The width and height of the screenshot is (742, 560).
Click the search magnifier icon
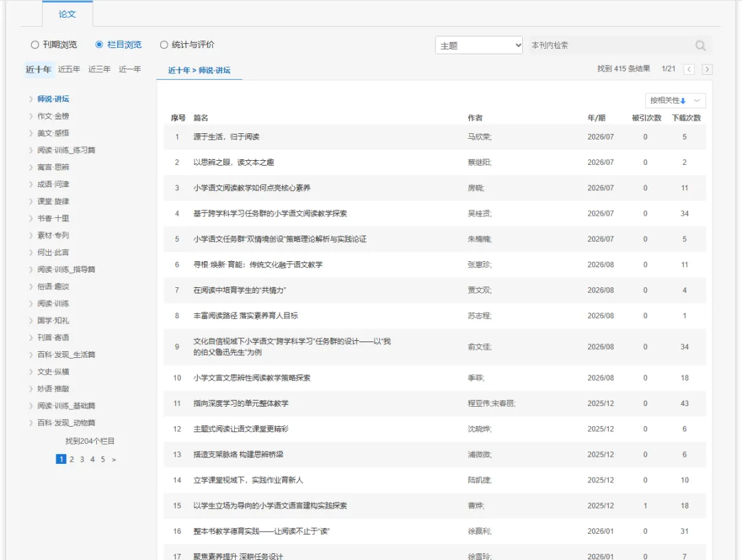coord(700,45)
